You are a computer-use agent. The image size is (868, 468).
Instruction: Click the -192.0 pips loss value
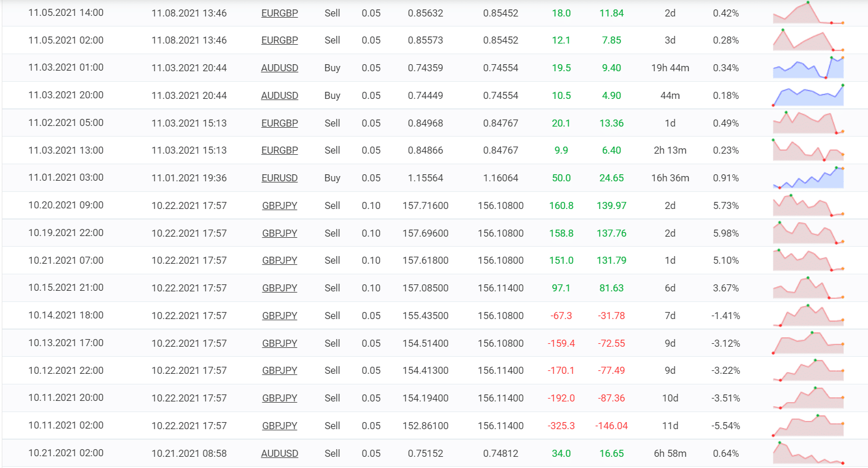click(x=561, y=398)
